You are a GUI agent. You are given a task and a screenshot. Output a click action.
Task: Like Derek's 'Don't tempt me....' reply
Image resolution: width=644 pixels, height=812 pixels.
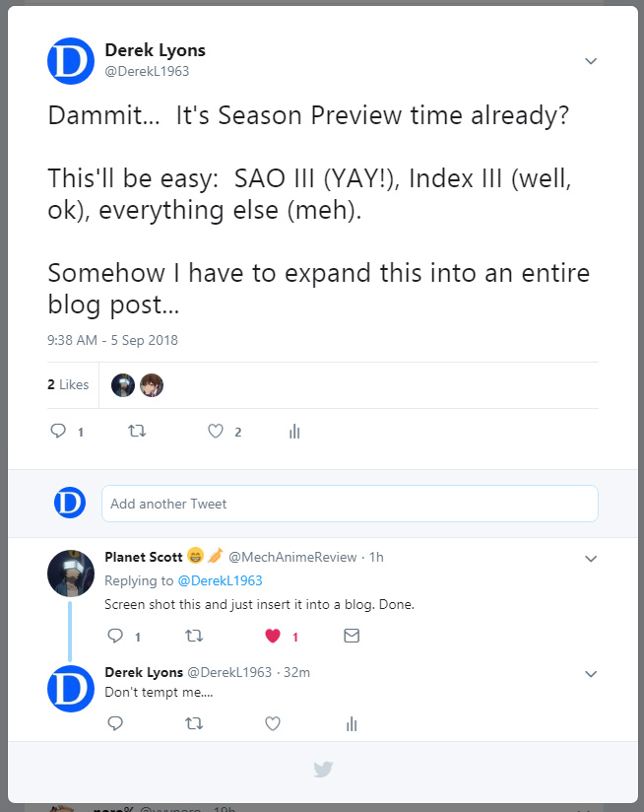pos(273,723)
